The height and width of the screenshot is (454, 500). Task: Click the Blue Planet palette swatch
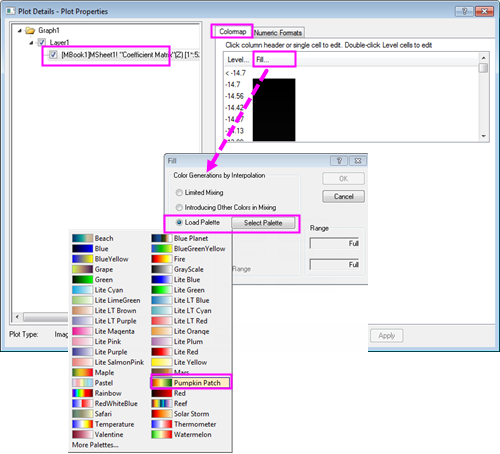(162, 238)
